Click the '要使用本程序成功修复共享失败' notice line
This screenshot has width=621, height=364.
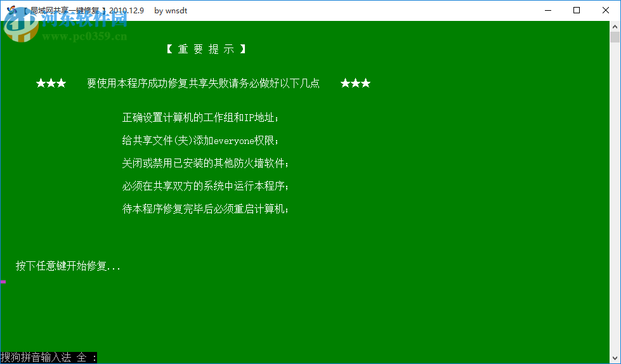click(x=203, y=83)
